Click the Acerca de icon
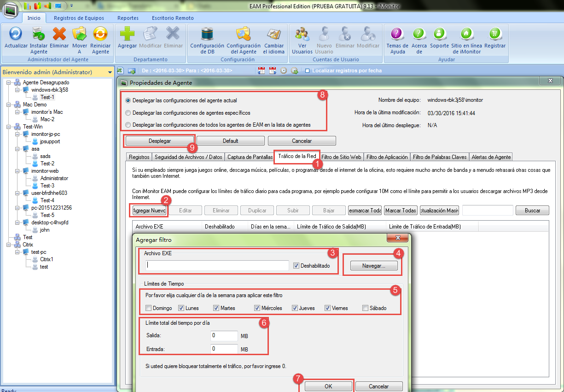564x392 pixels. point(419,34)
